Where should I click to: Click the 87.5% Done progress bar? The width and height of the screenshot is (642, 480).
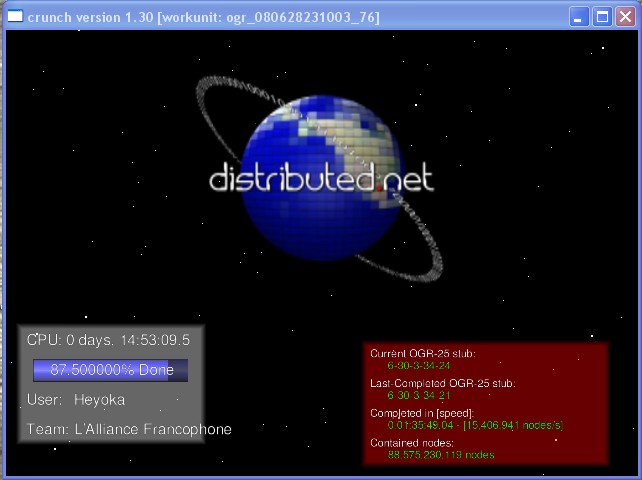coord(110,370)
